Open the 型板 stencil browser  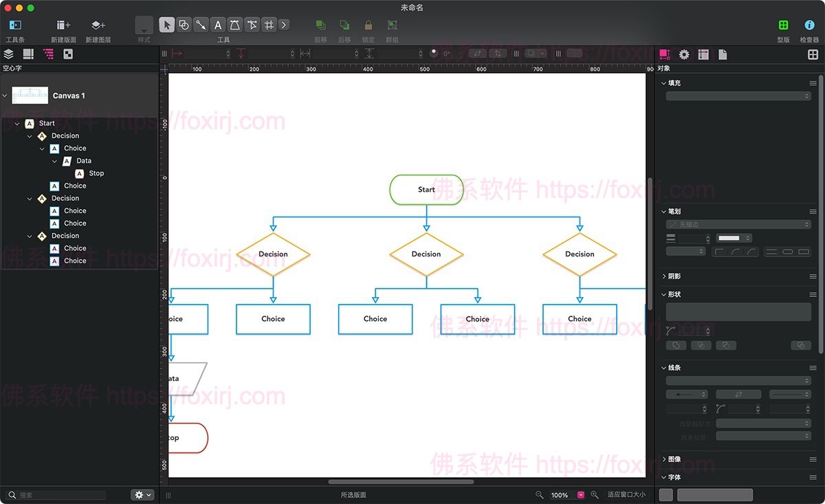783,24
